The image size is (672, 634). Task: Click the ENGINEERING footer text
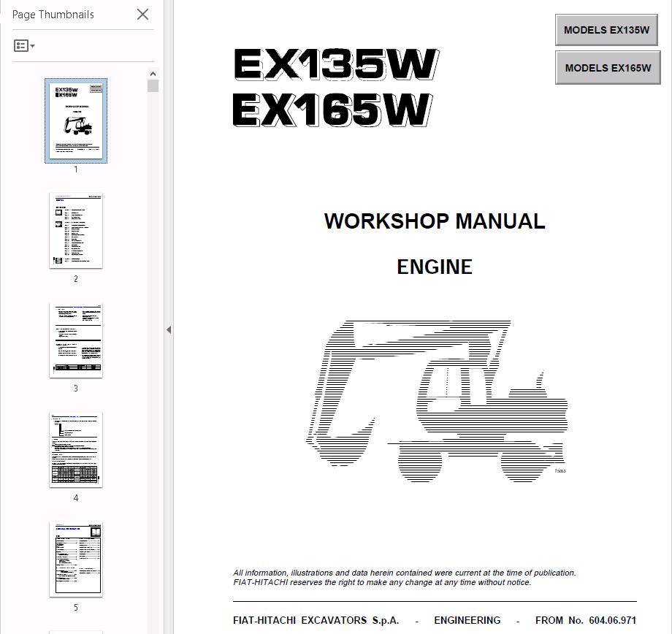point(467,620)
